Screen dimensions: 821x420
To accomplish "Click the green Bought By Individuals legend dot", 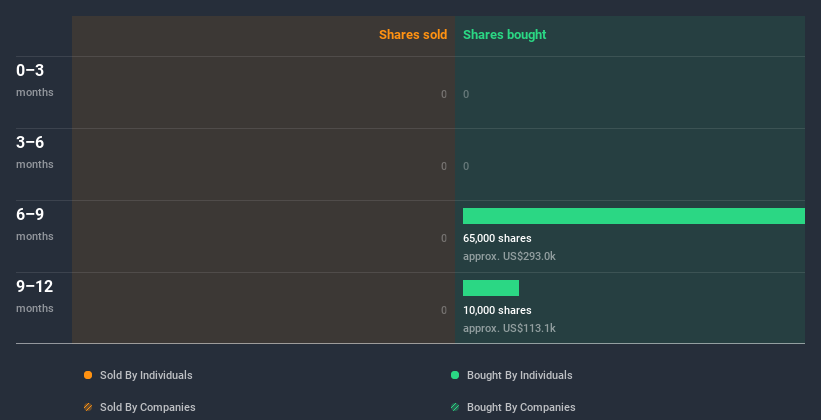I will point(455,375).
